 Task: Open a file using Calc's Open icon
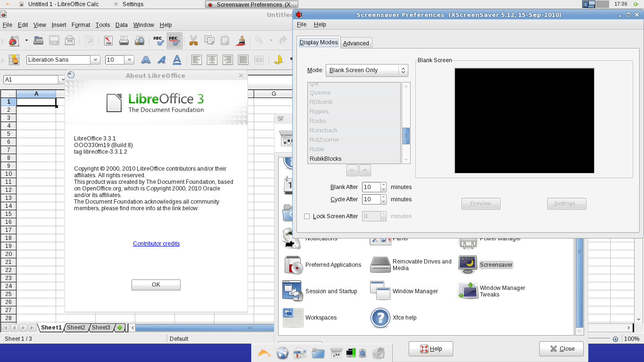[x=39, y=41]
